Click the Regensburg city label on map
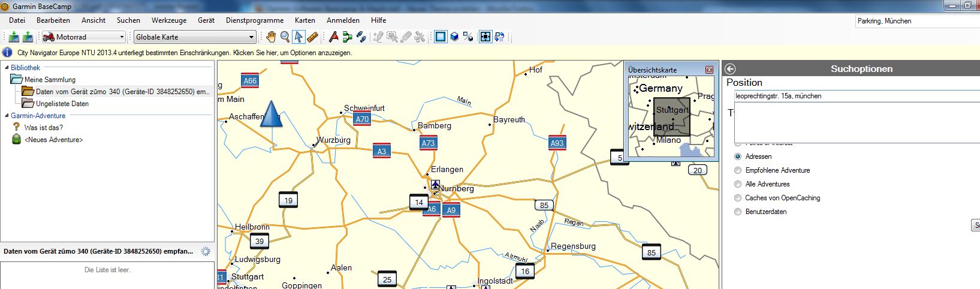 click(573, 246)
